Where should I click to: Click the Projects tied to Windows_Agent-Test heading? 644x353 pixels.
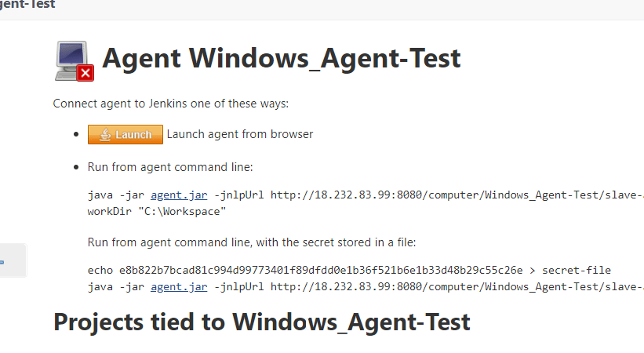click(261, 322)
